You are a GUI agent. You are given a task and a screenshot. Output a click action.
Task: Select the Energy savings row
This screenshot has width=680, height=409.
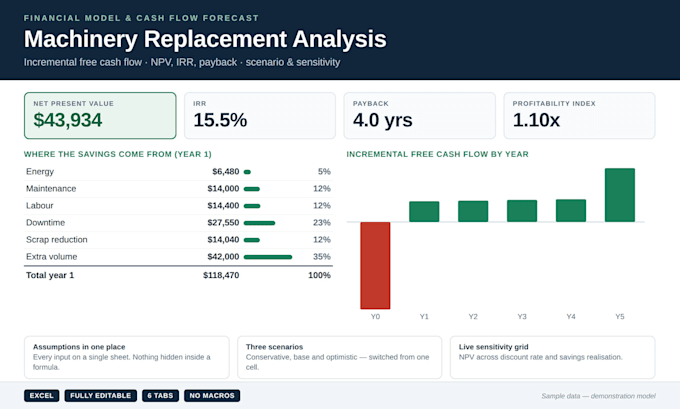coord(178,172)
